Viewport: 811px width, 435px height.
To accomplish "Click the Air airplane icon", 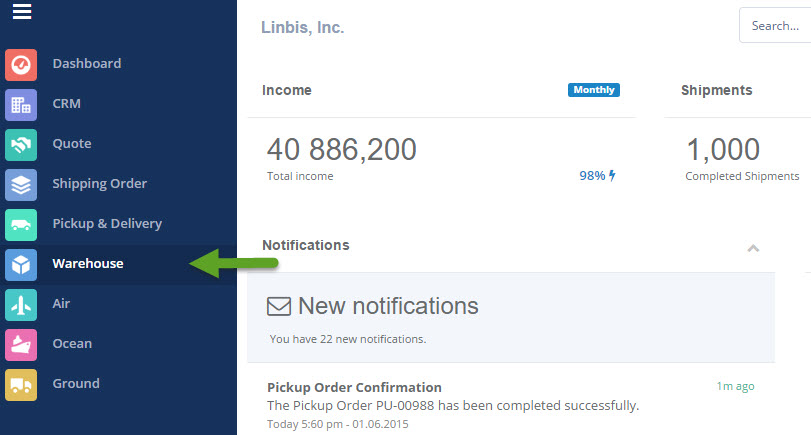I will coord(21,305).
